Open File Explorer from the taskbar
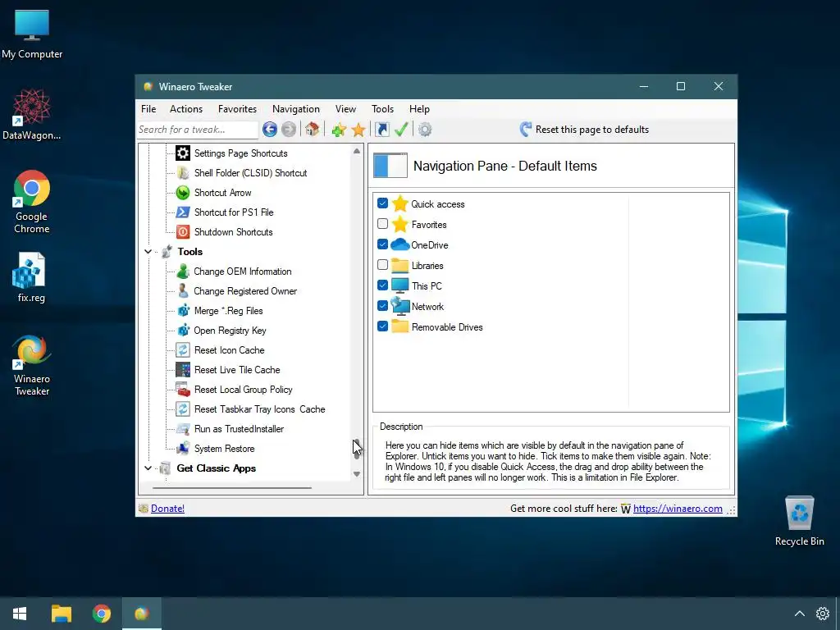This screenshot has width=840, height=630. pyautogui.click(x=62, y=614)
